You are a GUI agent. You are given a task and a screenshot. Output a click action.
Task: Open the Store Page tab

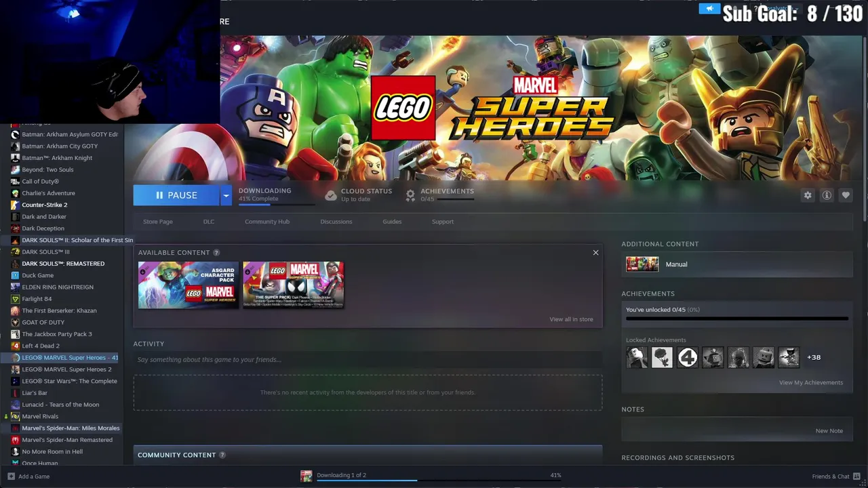click(157, 222)
